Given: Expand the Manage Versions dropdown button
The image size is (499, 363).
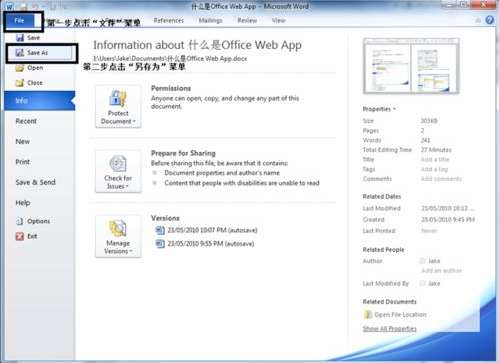Looking at the screenshot, I should pos(118,236).
